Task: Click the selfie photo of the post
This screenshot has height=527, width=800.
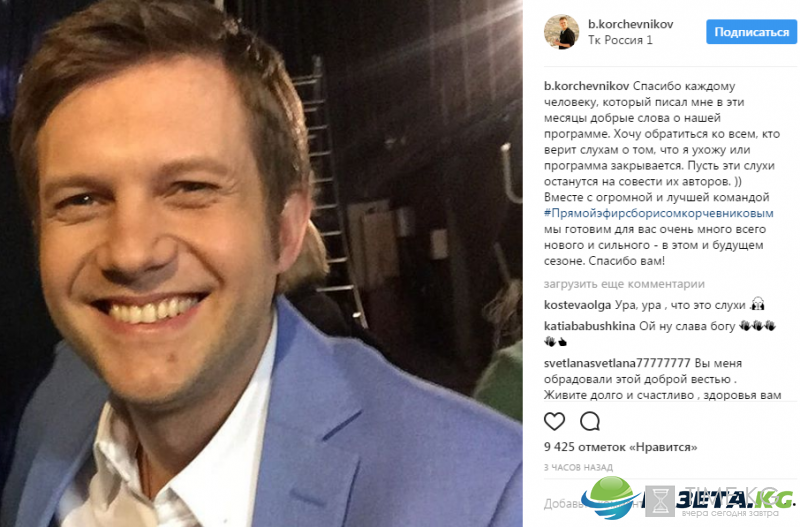Action: click(261, 263)
